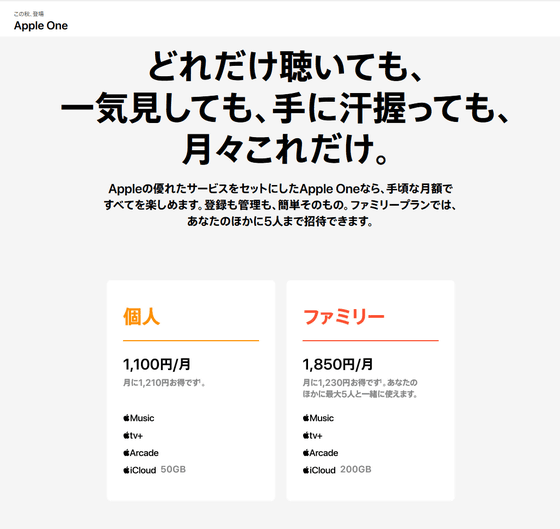
Task: Click the iCloud logo in the 個人 card
Action: click(x=140, y=470)
